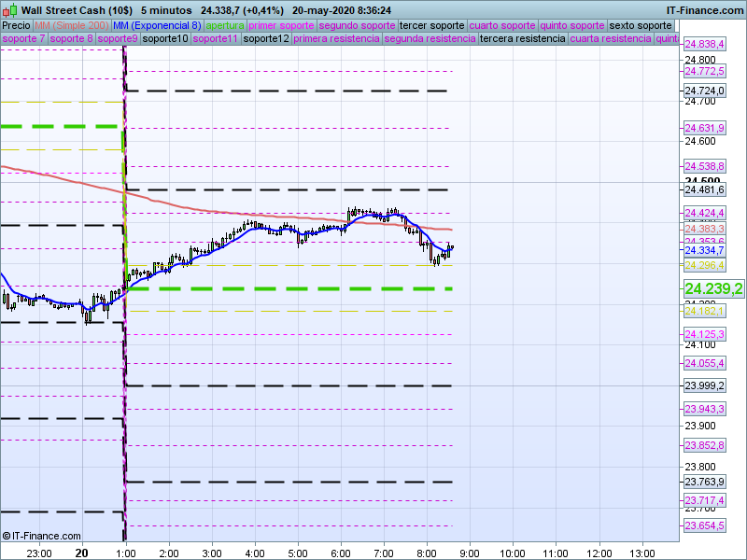Screen dimensions: 747x560
Task: Select the Precio indicator label
Action: point(16,25)
